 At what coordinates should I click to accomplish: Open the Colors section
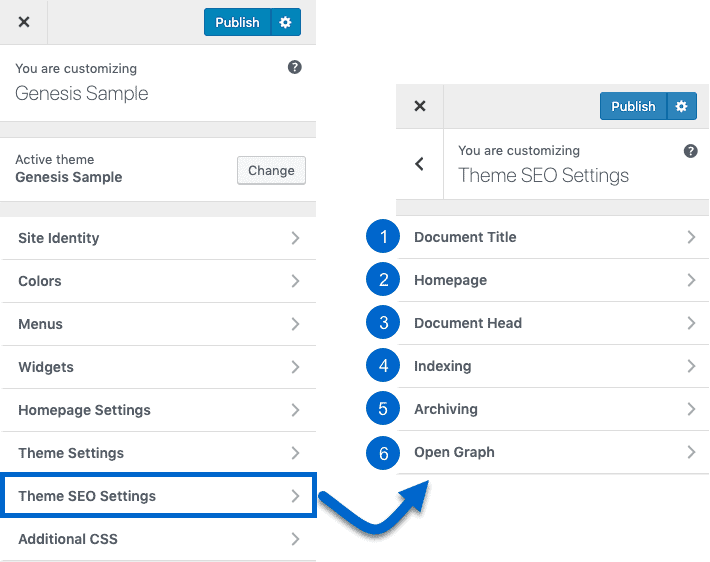(x=158, y=281)
